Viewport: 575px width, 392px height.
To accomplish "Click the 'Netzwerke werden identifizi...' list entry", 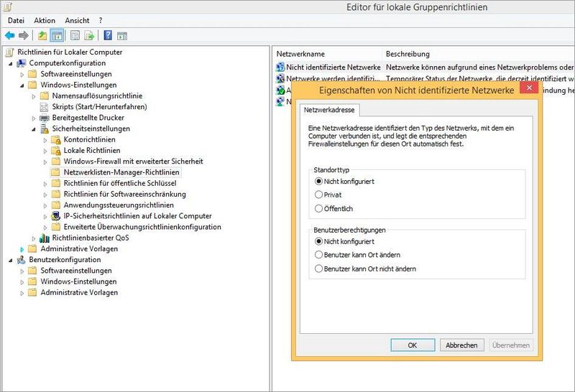I will [x=333, y=78].
